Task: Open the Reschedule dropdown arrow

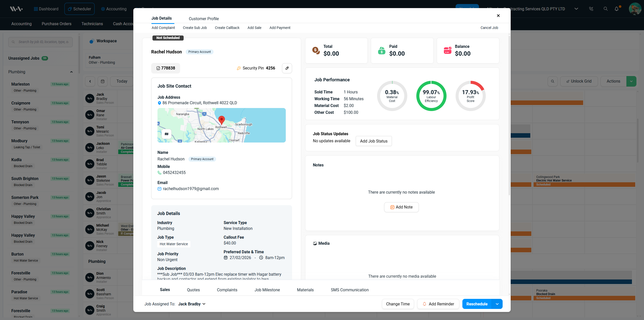Action: pyautogui.click(x=497, y=304)
